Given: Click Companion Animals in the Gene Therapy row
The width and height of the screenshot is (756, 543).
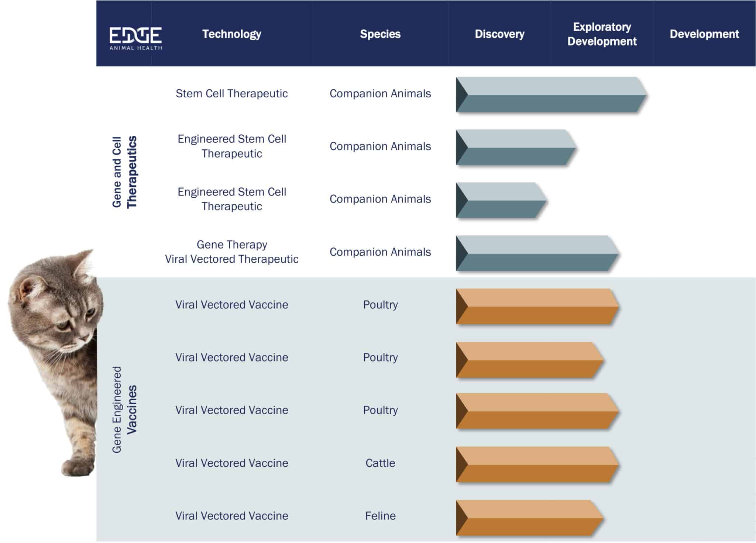Looking at the screenshot, I should tap(380, 252).
